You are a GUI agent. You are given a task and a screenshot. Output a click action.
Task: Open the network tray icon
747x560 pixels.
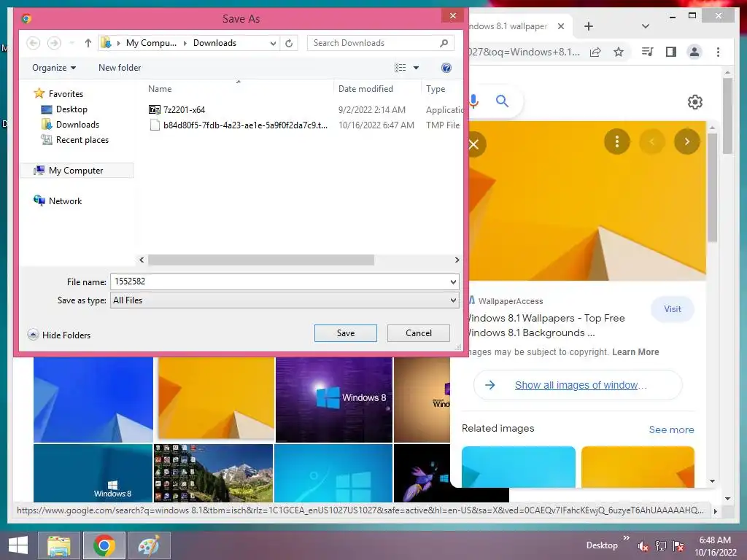[661, 546]
